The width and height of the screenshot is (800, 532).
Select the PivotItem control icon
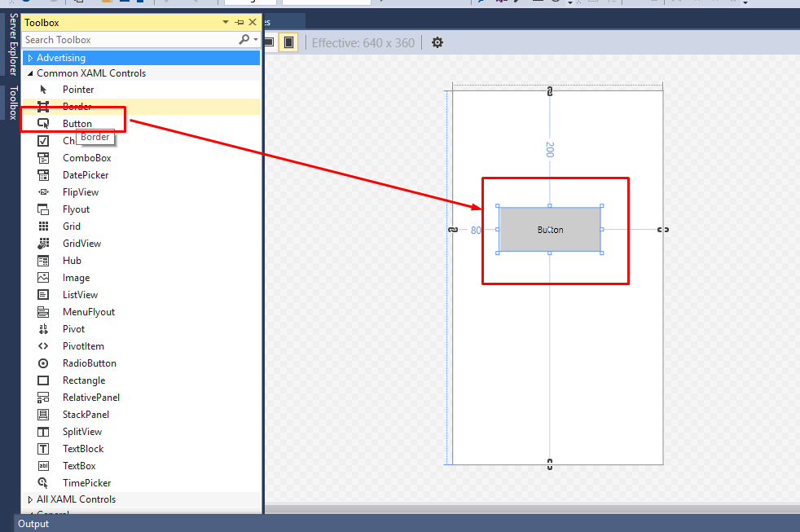[43, 345]
